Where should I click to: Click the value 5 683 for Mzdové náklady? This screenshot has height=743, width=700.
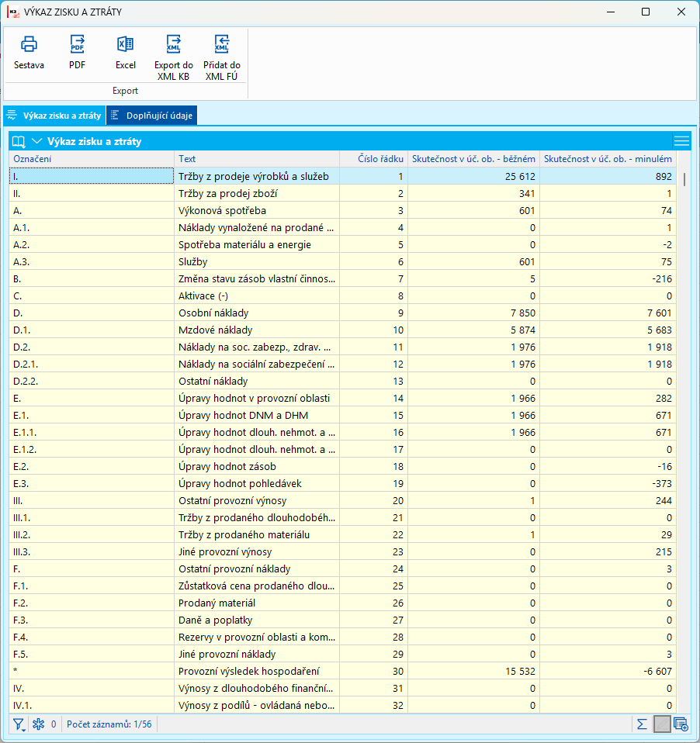click(x=659, y=330)
